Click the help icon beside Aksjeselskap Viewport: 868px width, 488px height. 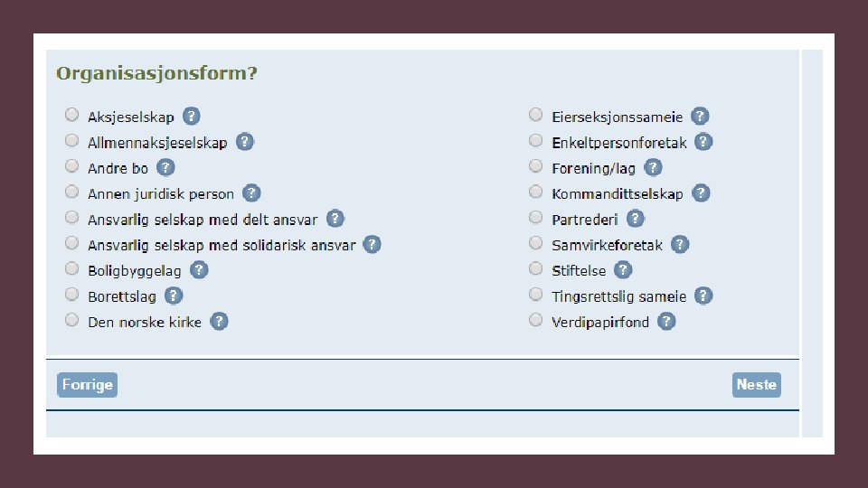click(191, 117)
